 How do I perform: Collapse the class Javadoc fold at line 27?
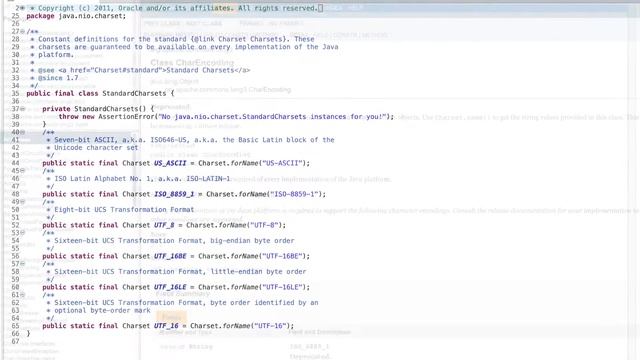click(22, 31)
